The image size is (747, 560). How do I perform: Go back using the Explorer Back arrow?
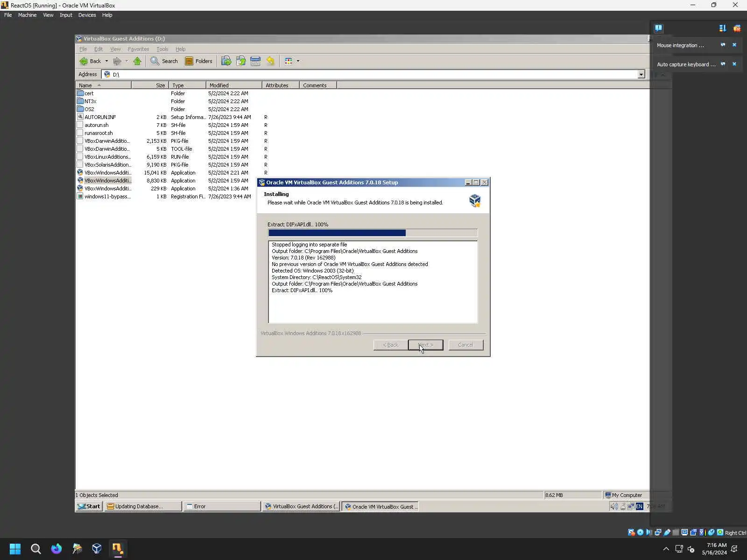tap(90, 61)
